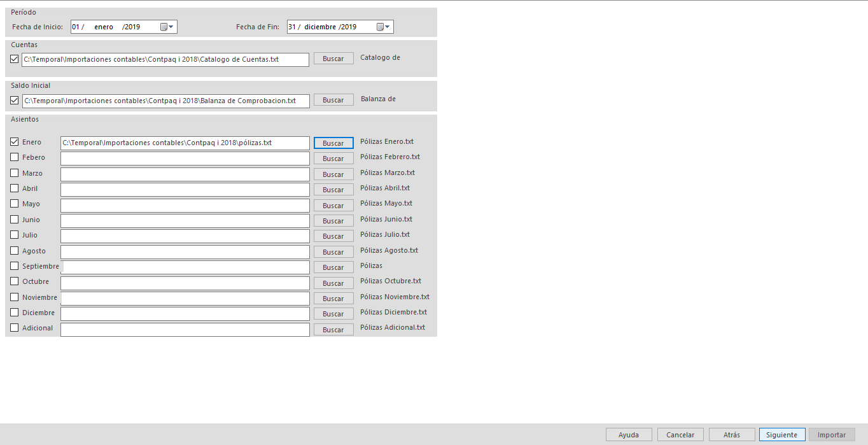868x445 pixels.
Task: Uncheck the Enero checkbox
Action: pyautogui.click(x=15, y=142)
